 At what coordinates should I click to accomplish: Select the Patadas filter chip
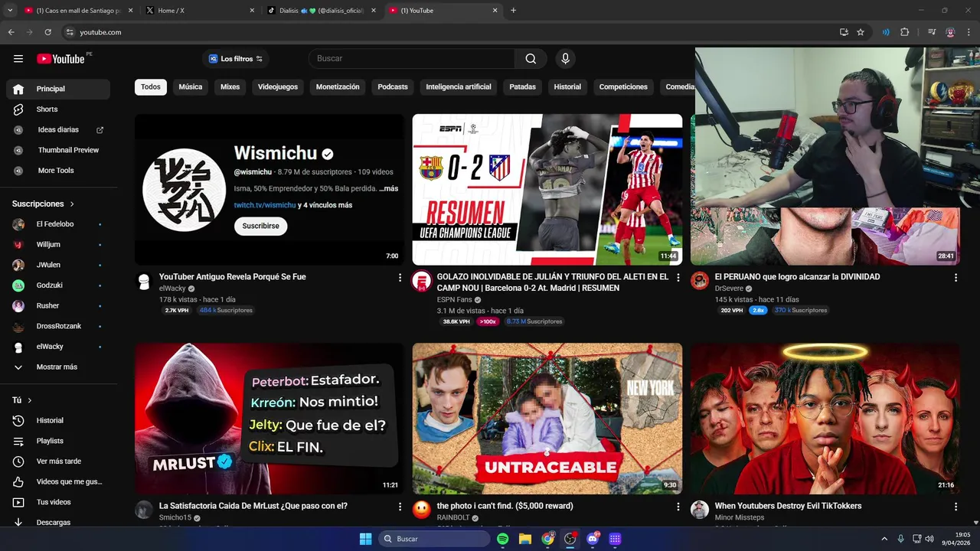(523, 87)
